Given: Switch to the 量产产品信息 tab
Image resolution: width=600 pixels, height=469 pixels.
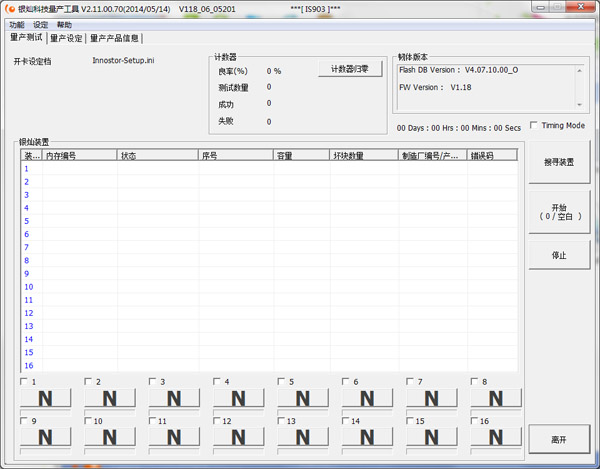Looking at the screenshot, I should click(114, 38).
